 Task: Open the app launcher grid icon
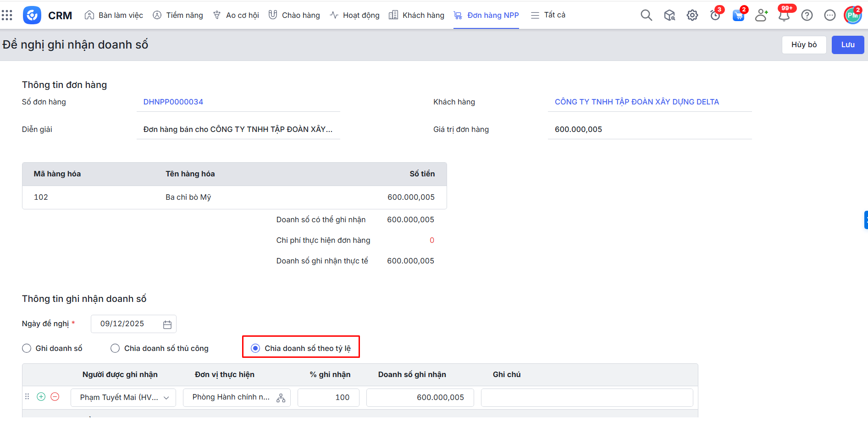click(x=7, y=15)
